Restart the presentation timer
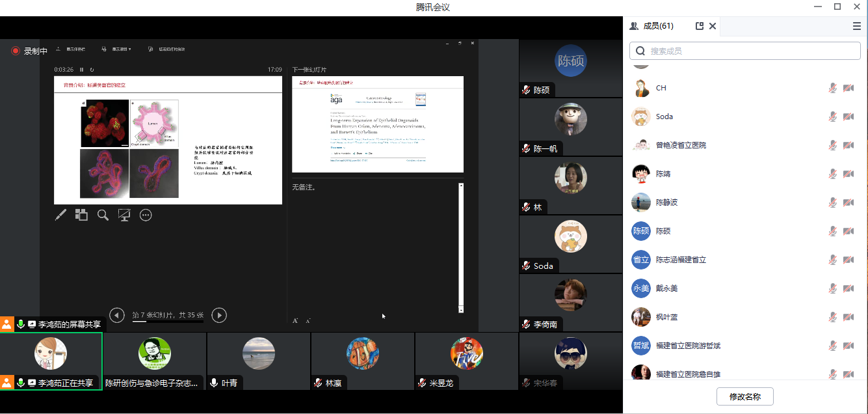868x414 pixels. (x=92, y=70)
